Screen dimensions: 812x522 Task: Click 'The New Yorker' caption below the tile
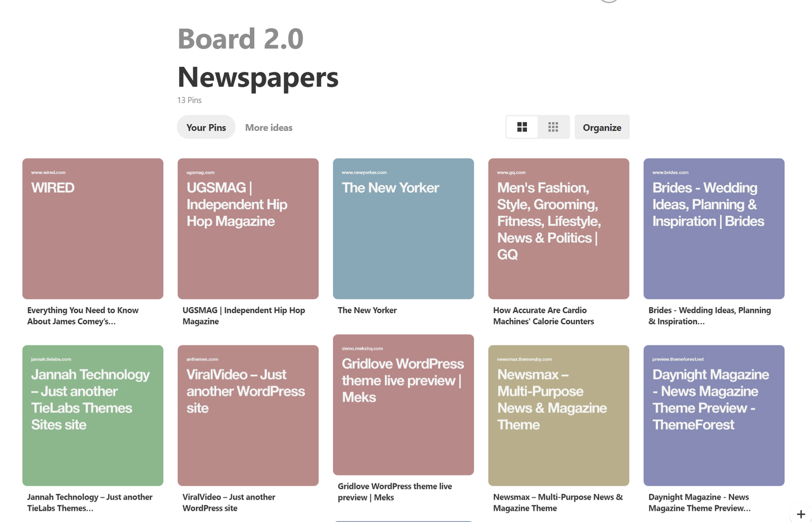(367, 310)
